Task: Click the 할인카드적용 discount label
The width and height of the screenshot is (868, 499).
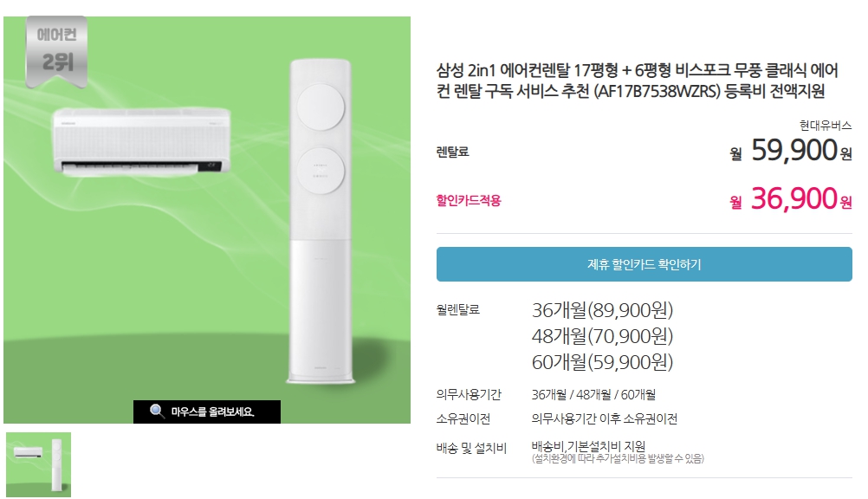Action: pyautogui.click(x=469, y=200)
